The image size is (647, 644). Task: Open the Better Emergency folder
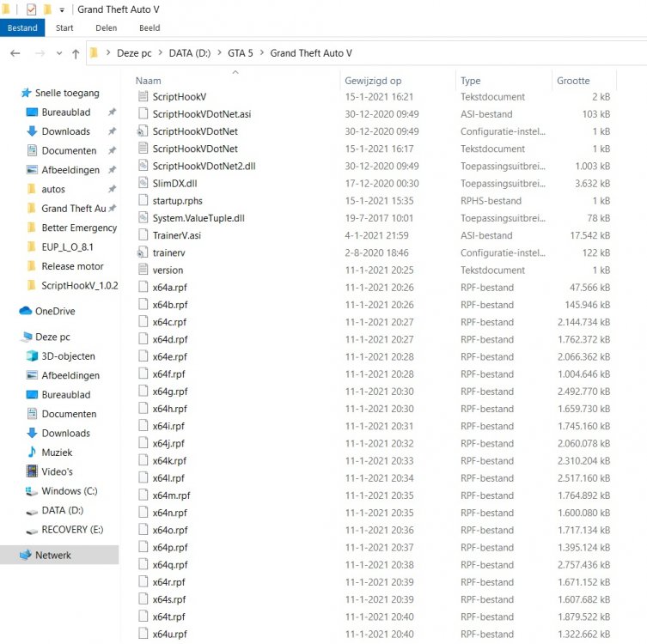[x=79, y=228]
